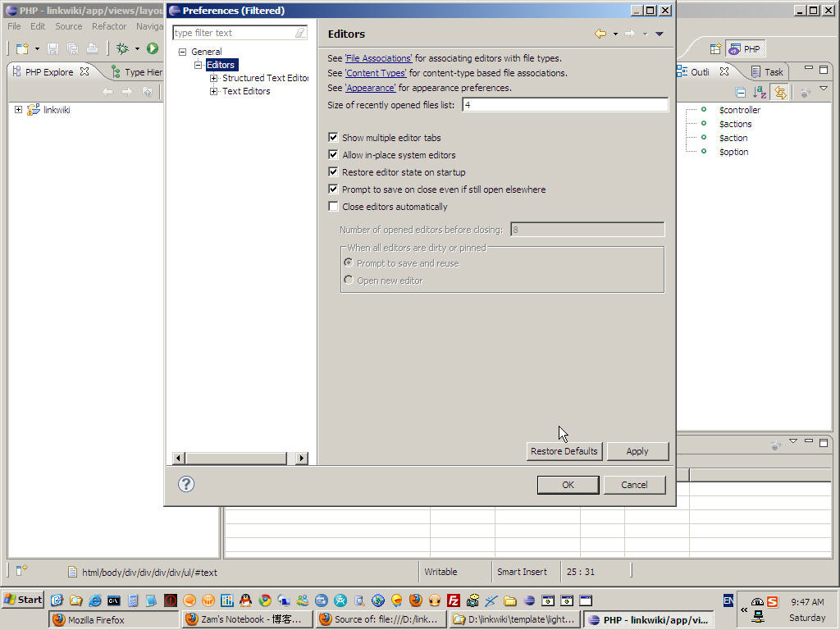Open the Outline view menu triangle

pyautogui.click(x=824, y=89)
